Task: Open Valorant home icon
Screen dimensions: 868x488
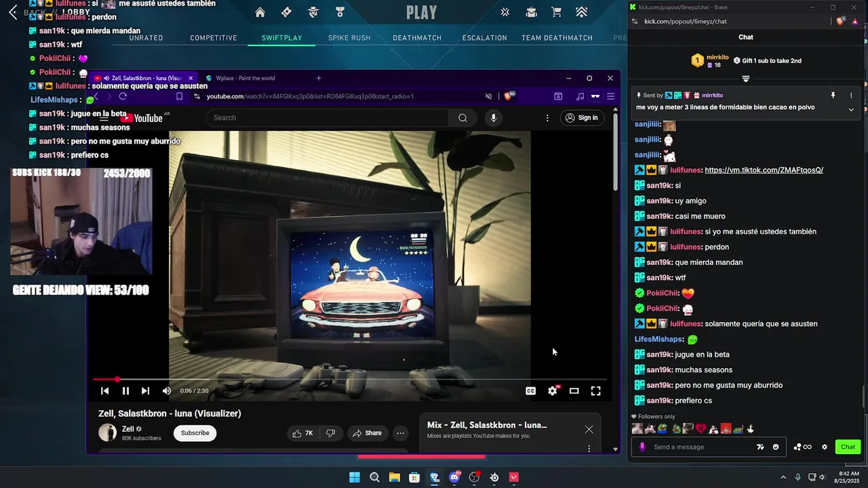Action: pos(260,12)
